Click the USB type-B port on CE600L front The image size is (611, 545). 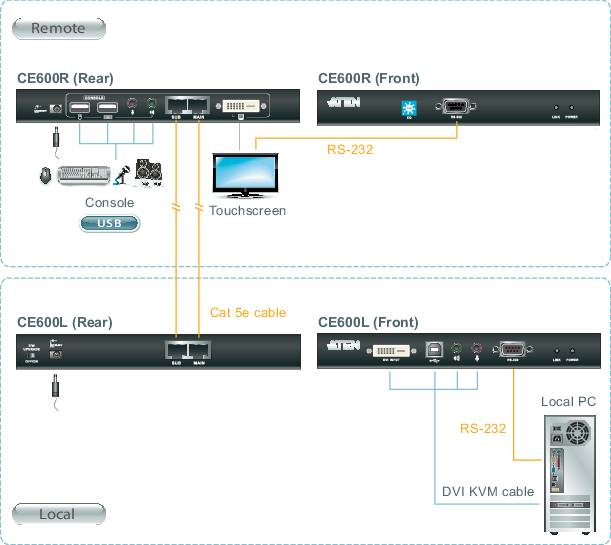[436, 351]
